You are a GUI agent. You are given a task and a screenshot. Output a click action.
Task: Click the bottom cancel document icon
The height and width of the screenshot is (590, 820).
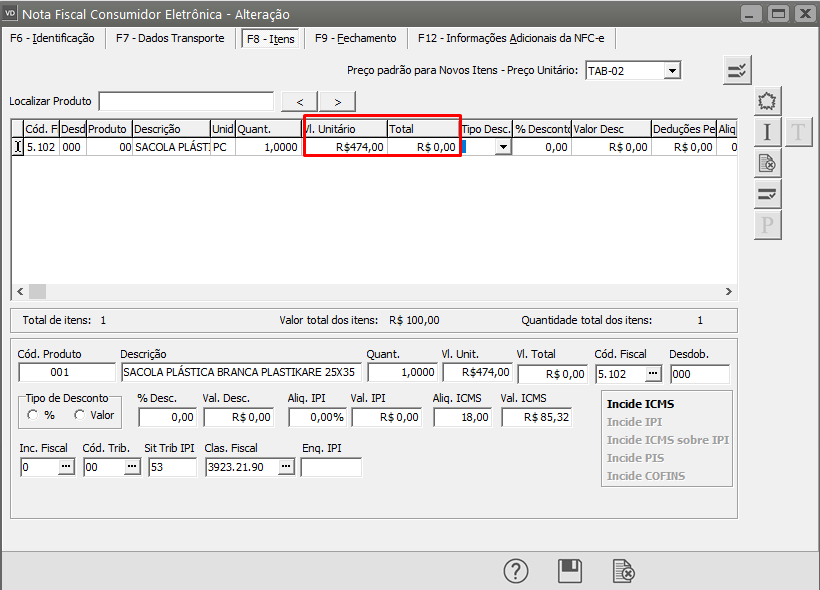click(623, 571)
